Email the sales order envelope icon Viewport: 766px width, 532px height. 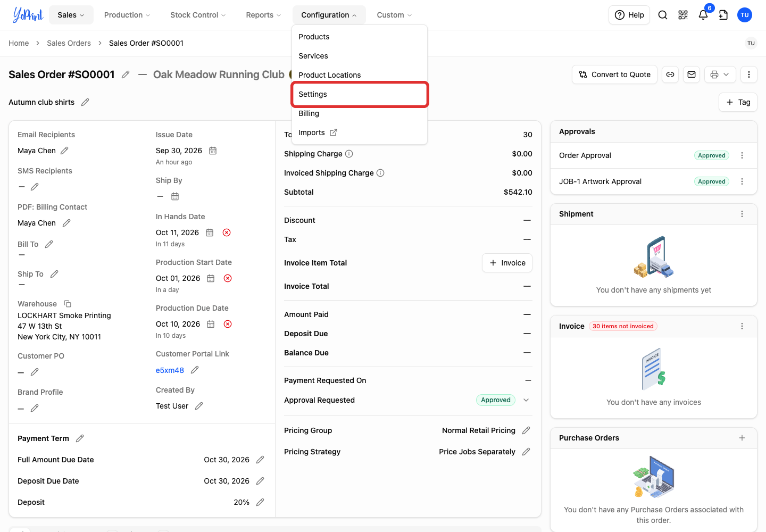click(x=692, y=74)
